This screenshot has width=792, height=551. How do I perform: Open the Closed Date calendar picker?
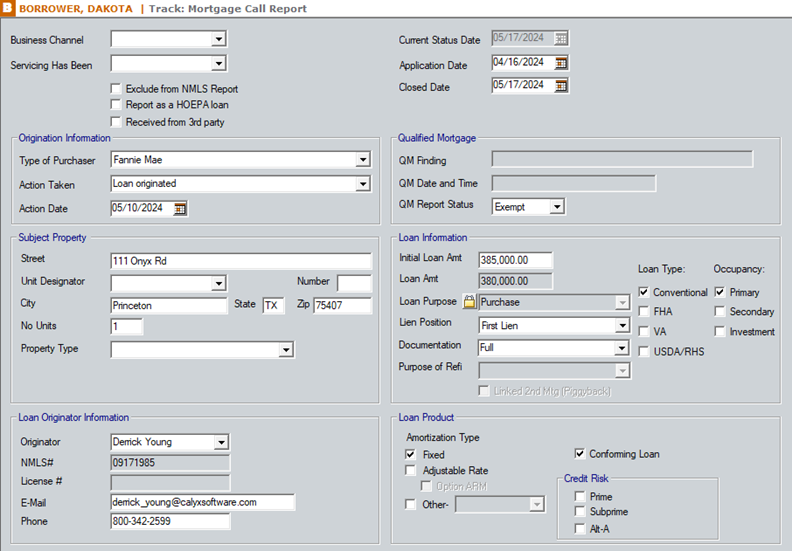coord(561,85)
